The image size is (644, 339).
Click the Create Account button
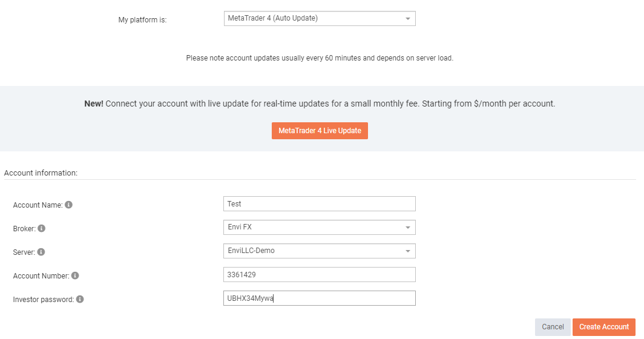click(604, 327)
